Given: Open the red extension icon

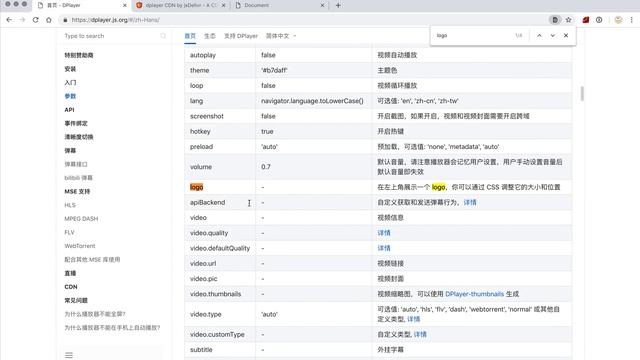Looking at the screenshot, I should [586, 20].
